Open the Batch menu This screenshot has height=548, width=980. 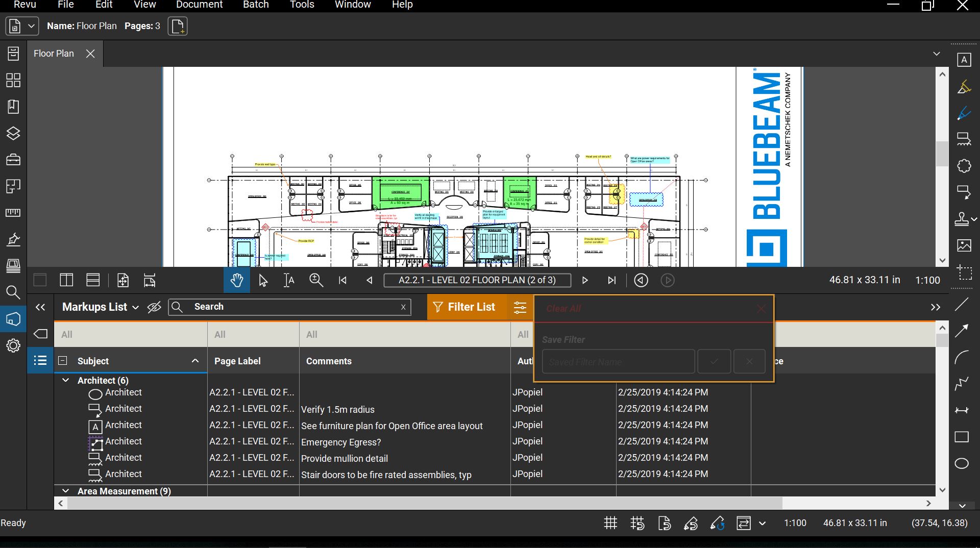click(x=255, y=5)
